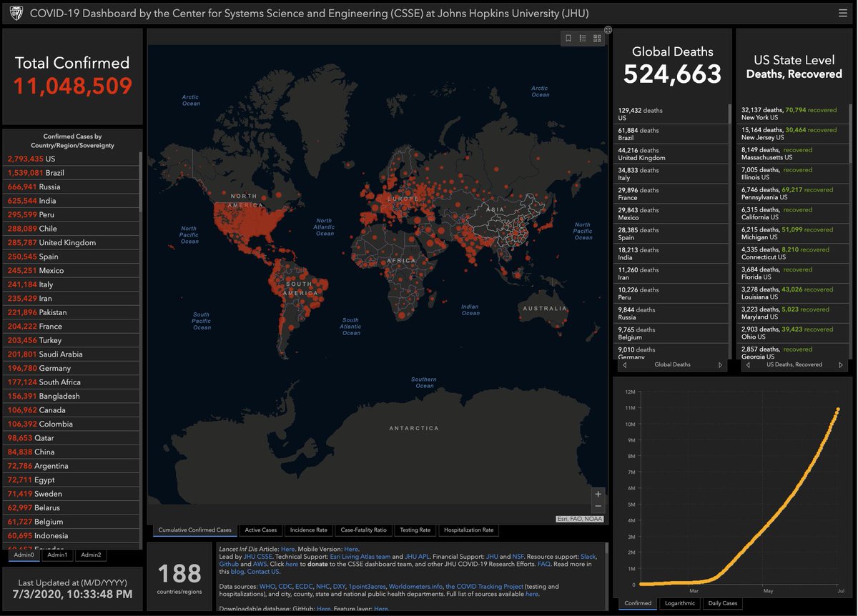Select India in confirmed cases list

pos(71,201)
